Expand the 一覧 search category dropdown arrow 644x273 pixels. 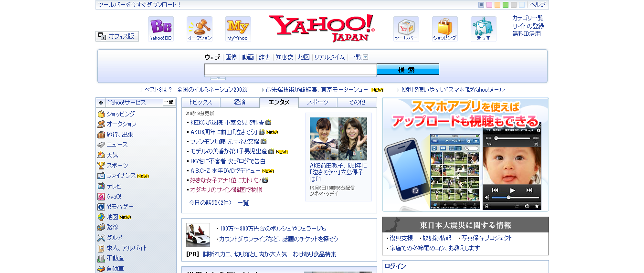point(366,57)
